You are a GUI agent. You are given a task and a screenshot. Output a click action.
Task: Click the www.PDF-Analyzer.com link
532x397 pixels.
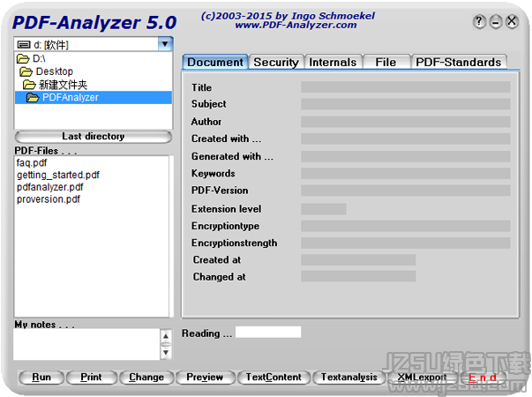coord(296,25)
